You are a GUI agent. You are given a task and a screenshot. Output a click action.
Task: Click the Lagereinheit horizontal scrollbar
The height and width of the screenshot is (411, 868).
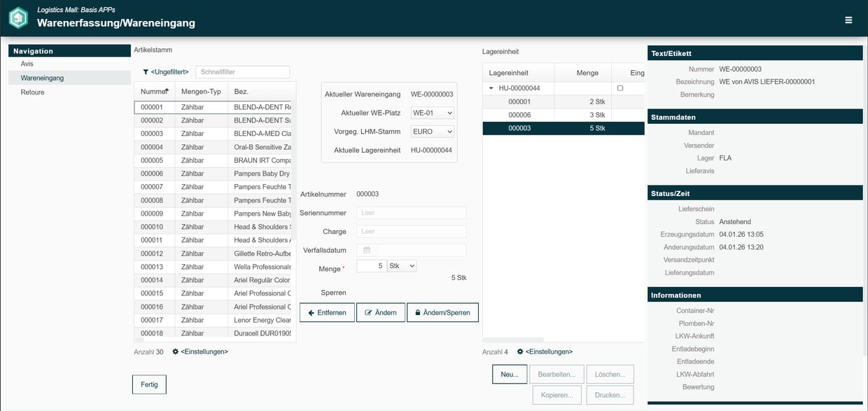click(x=513, y=340)
